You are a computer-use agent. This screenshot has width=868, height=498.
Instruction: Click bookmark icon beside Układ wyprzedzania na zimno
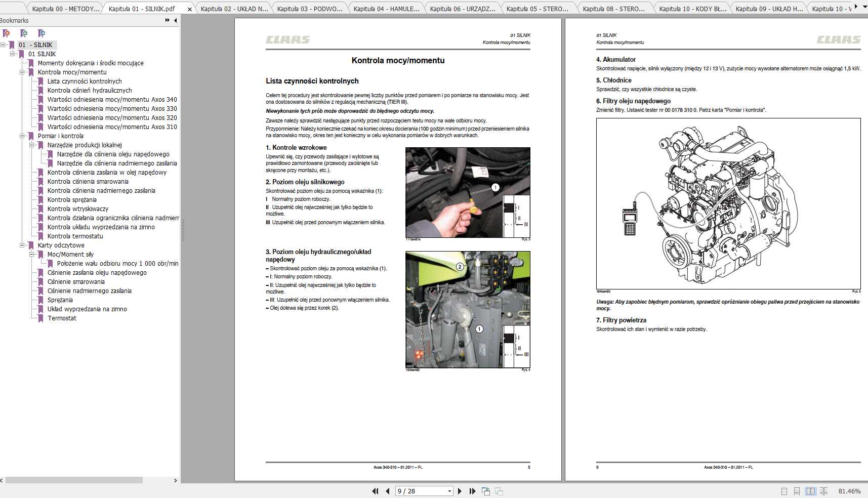[41, 309]
